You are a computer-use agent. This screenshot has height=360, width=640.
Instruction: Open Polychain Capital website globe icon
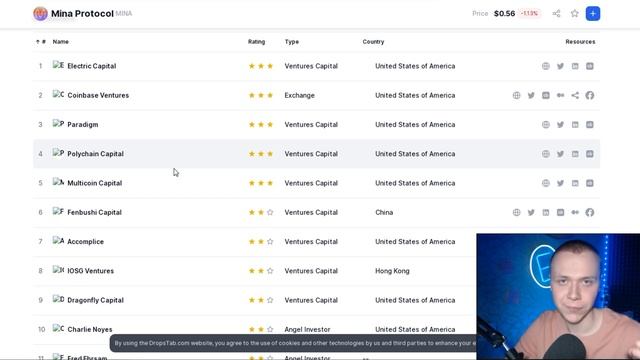pos(546,154)
